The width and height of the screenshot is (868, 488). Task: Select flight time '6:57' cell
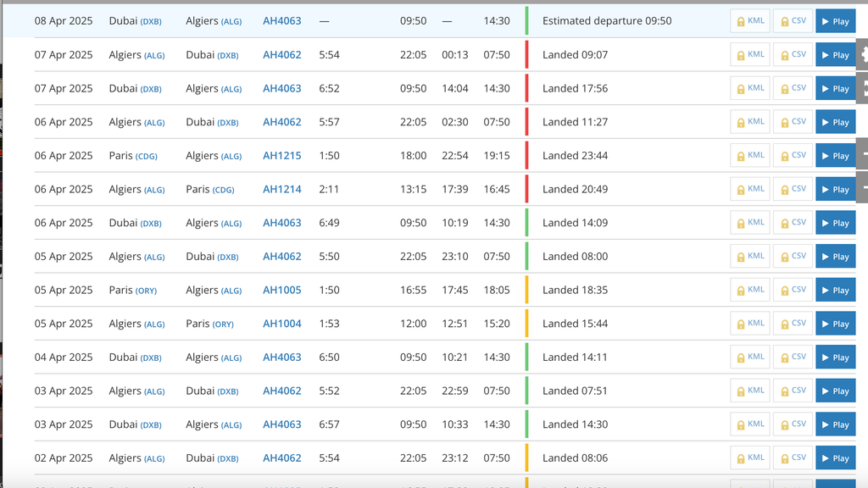(330, 424)
